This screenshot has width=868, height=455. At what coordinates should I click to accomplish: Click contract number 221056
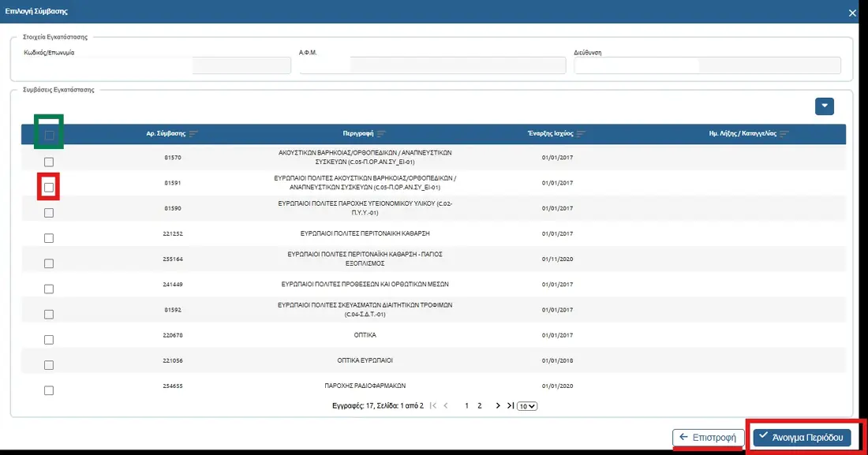pyautogui.click(x=173, y=361)
